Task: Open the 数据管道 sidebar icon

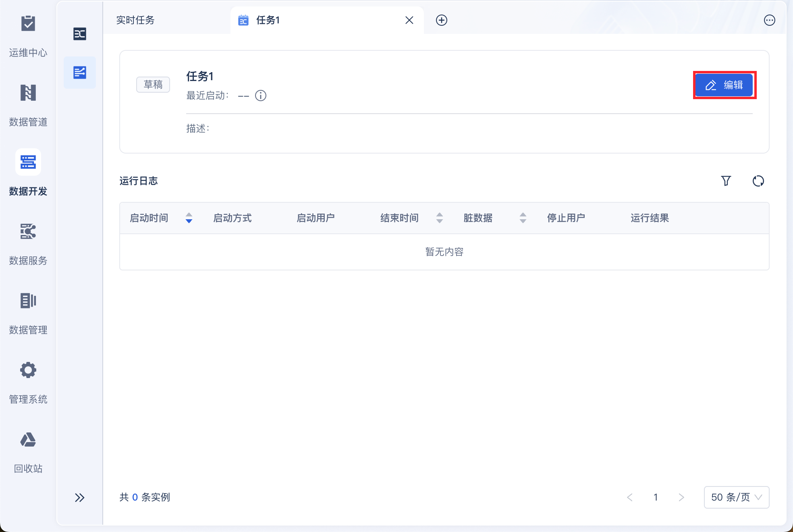Action: pos(28,93)
